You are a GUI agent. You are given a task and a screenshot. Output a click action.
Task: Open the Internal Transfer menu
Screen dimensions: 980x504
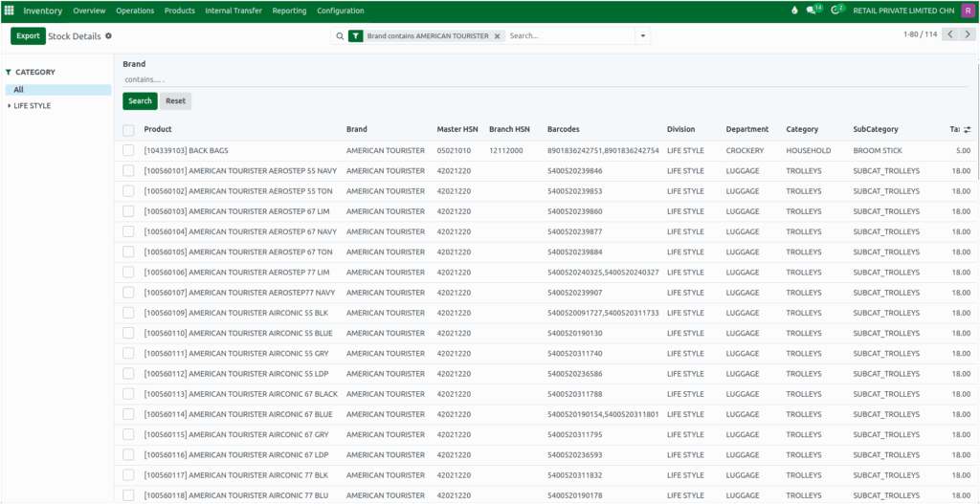coord(234,11)
